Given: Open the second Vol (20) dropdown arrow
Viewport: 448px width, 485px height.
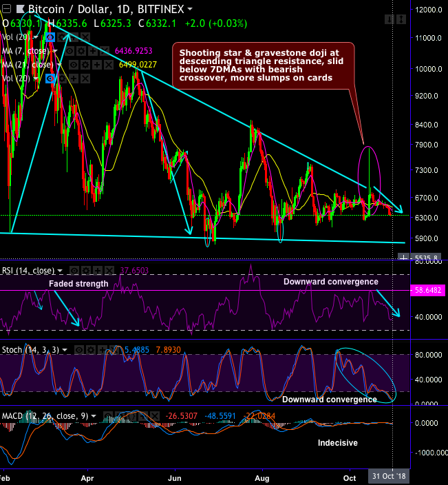Looking at the screenshot, I should pyautogui.click(x=36, y=79).
